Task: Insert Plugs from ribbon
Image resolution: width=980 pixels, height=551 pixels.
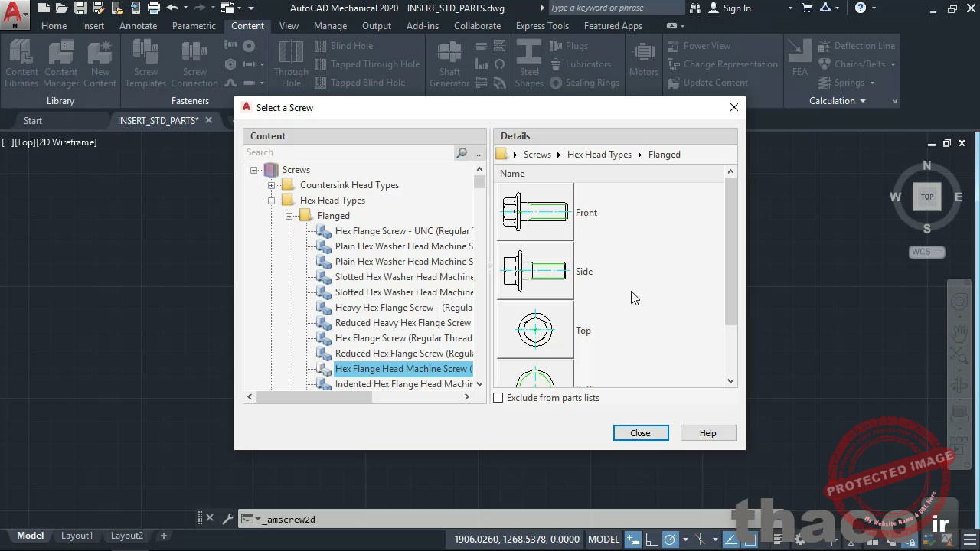Action: click(569, 46)
